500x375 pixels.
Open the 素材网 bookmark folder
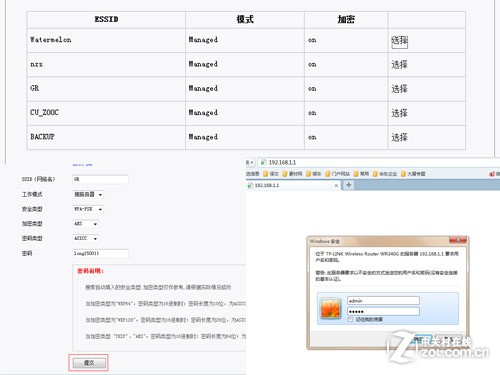point(292,174)
